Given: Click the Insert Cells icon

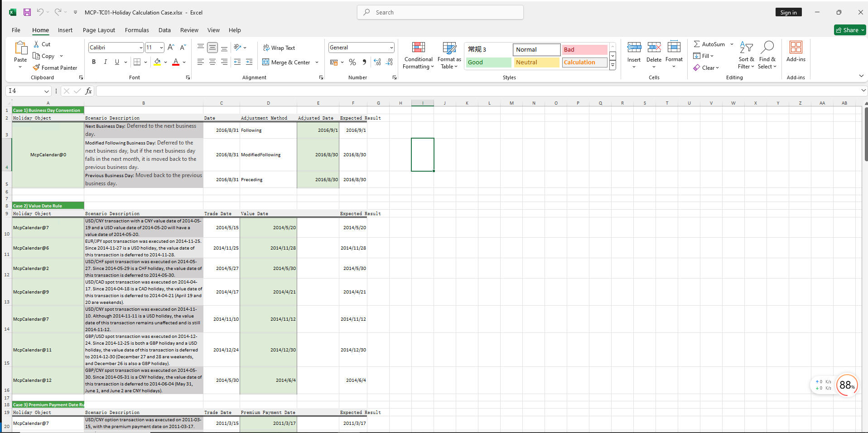Looking at the screenshot, I should pyautogui.click(x=634, y=47).
